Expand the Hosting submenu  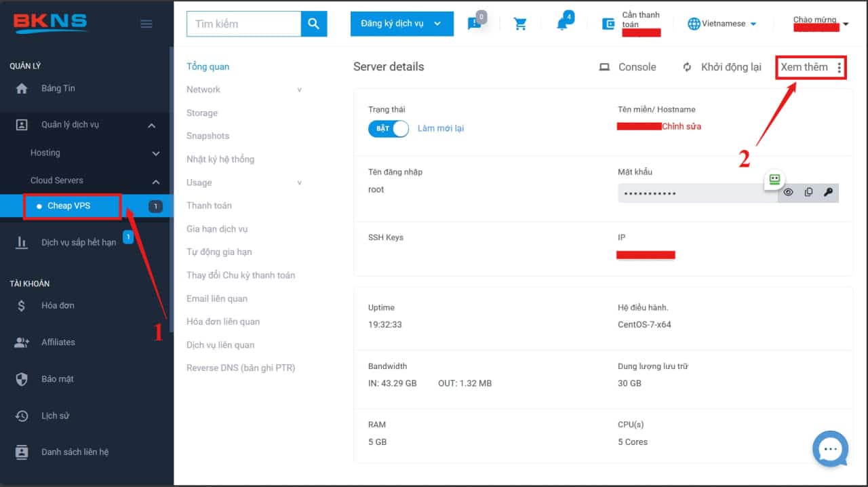coord(156,153)
